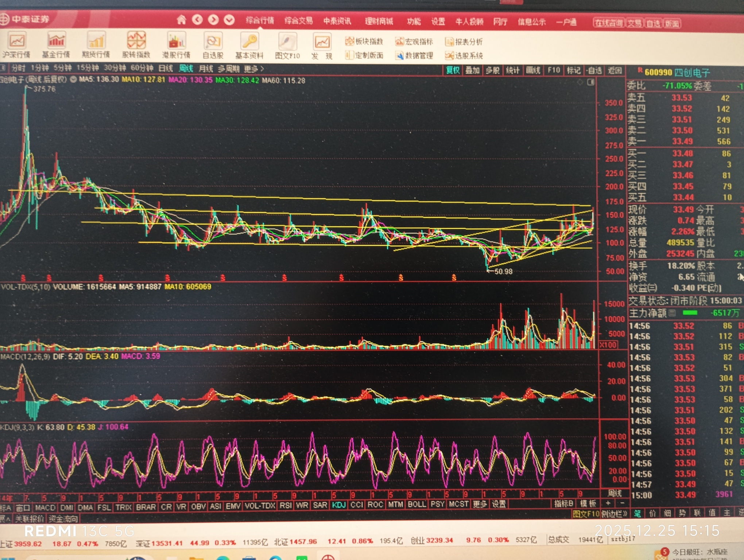Click the 在线咨询 button
This screenshot has height=560, width=744.
click(x=608, y=23)
